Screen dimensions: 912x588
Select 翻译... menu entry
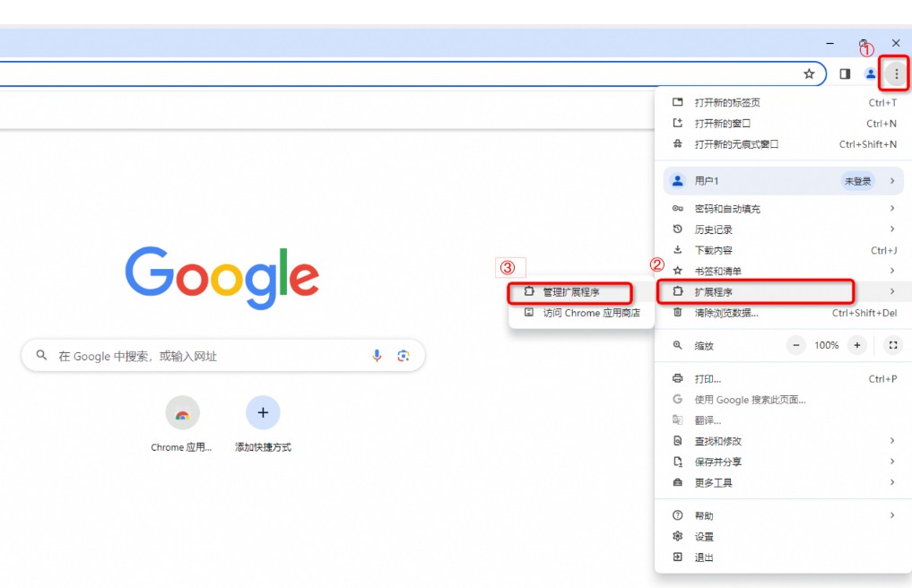784,419
